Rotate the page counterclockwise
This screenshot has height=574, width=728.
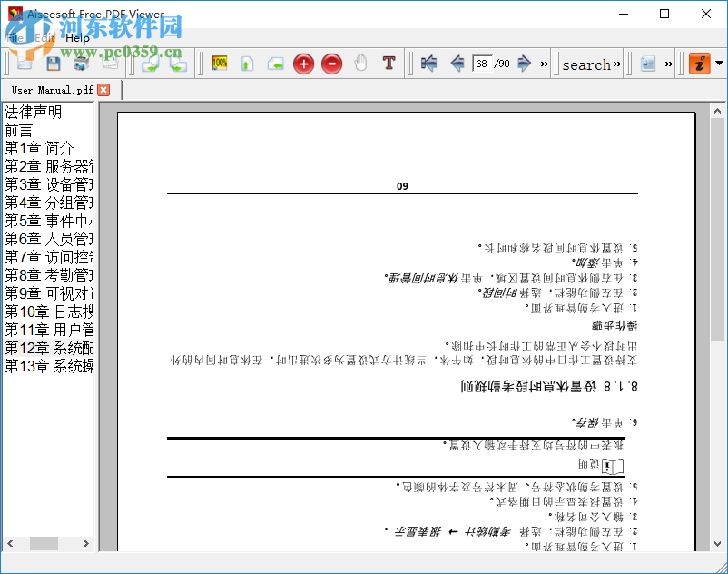[275, 63]
